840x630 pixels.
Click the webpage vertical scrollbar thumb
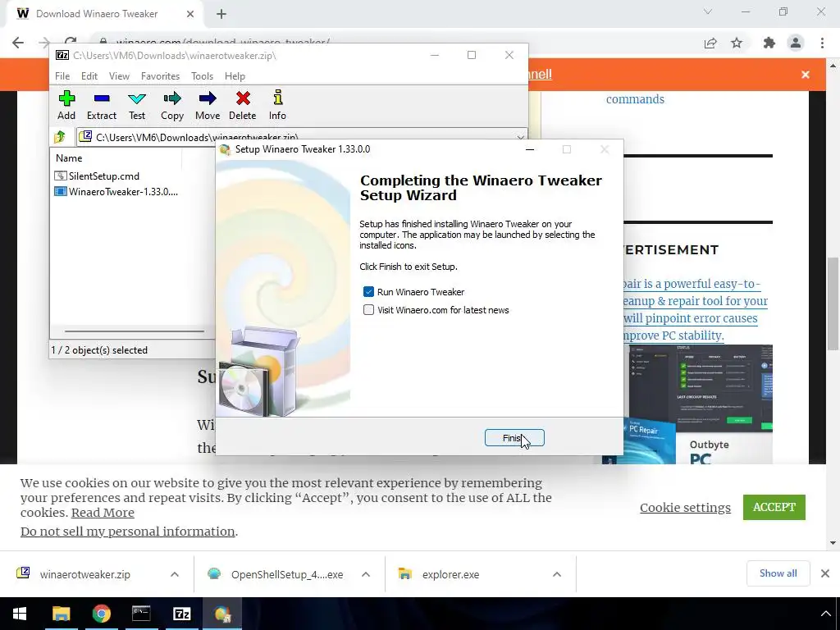pos(833,304)
